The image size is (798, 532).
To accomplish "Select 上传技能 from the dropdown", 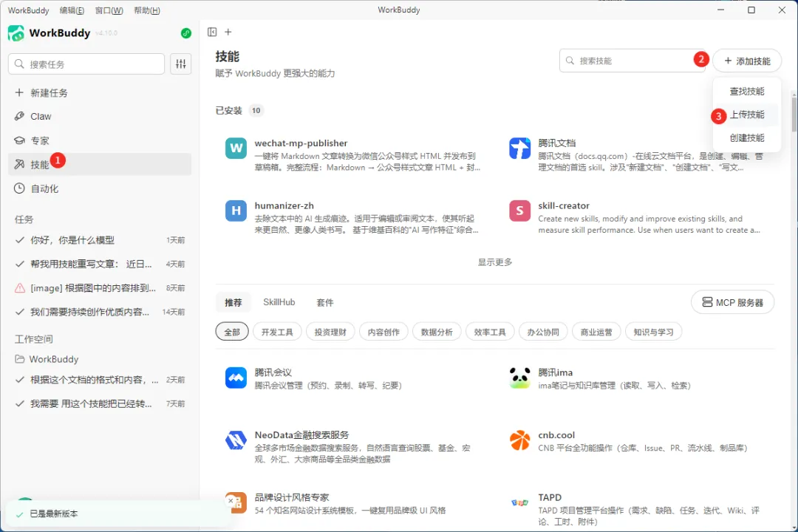I will (746, 115).
